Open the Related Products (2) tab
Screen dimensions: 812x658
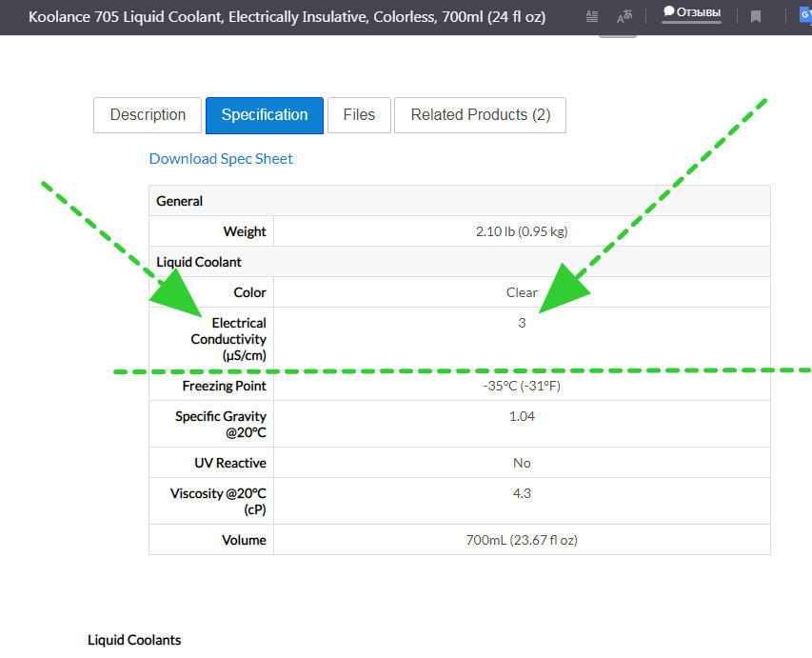click(x=480, y=115)
